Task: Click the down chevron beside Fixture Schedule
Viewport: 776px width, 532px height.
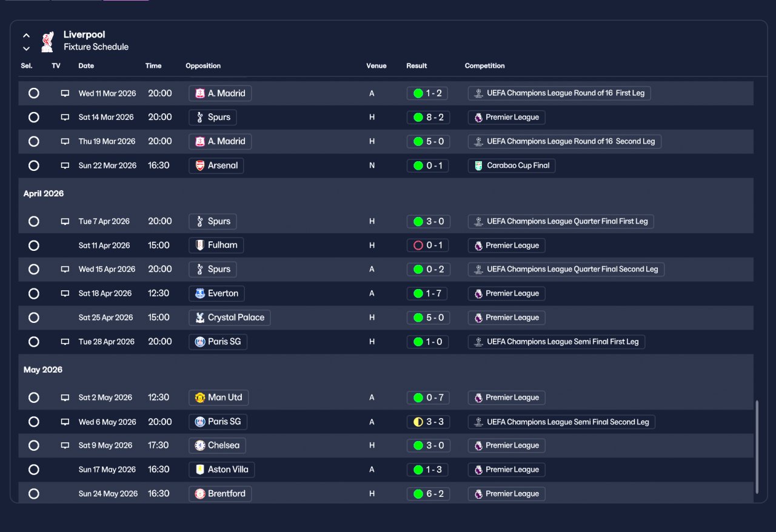Action: pyautogui.click(x=26, y=48)
